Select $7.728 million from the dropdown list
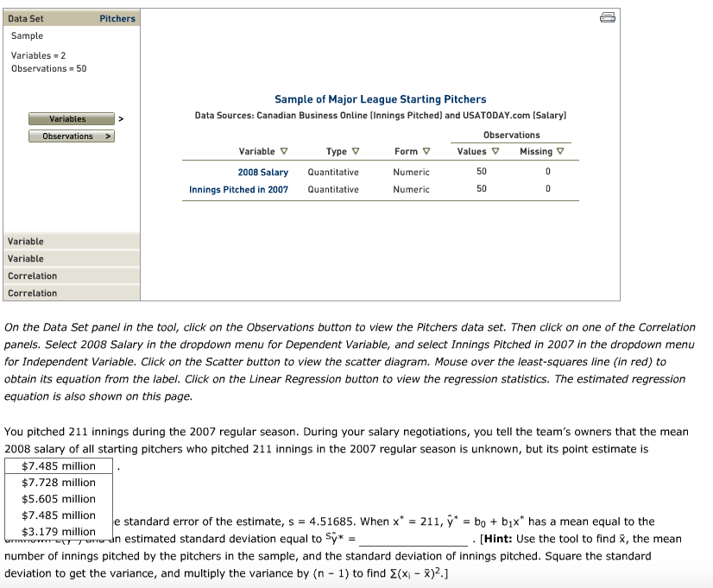 click(x=57, y=482)
